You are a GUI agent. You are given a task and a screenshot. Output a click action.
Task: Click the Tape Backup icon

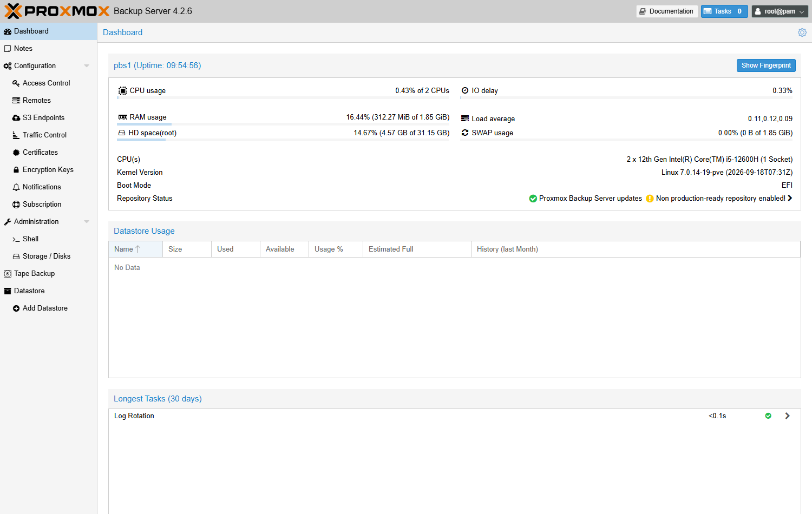coord(8,274)
